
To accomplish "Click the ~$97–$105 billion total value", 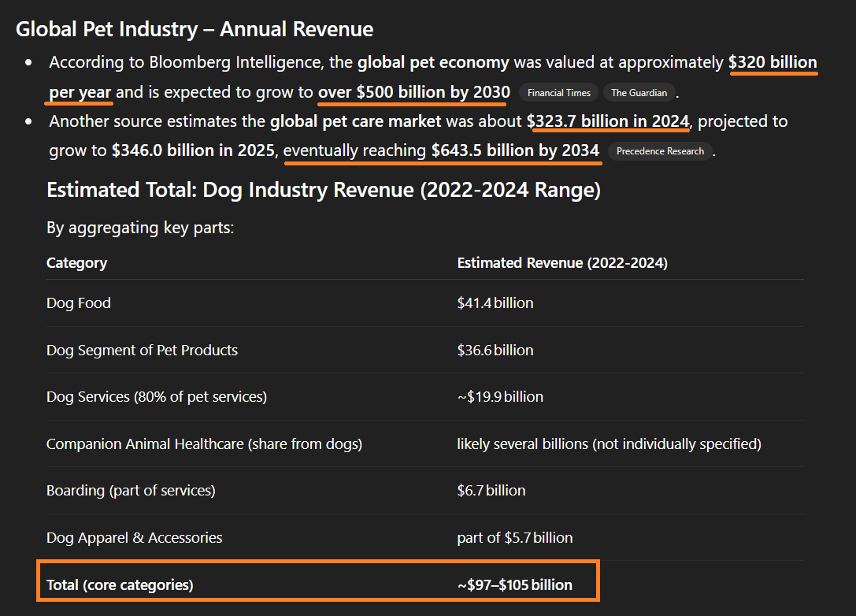I will tap(514, 585).
